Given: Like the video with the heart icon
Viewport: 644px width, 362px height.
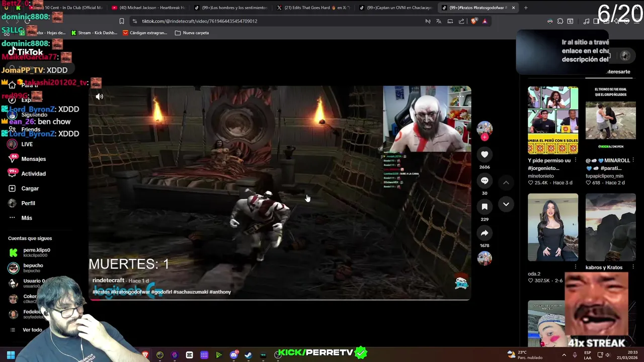Looking at the screenshot, I should click(485, 154).
